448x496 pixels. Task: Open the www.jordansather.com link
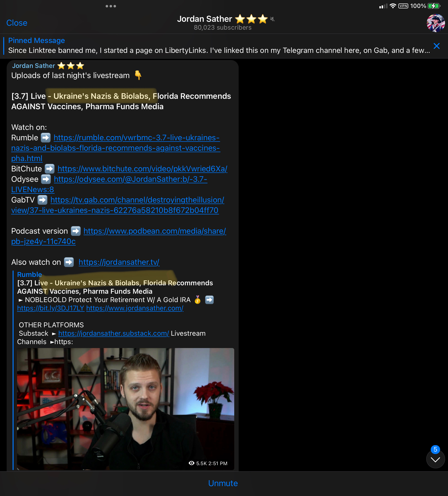(135, 308)
